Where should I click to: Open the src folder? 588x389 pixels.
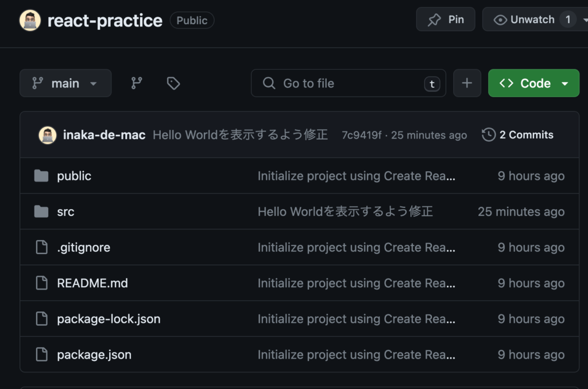[x=65, y=211]
